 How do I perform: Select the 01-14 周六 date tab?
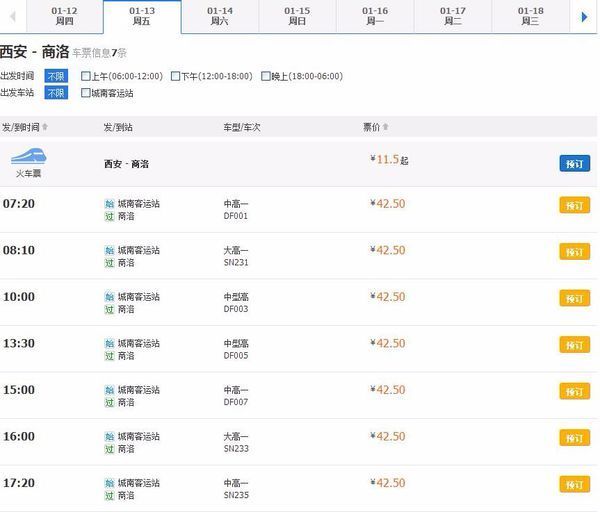coord(220,16)
